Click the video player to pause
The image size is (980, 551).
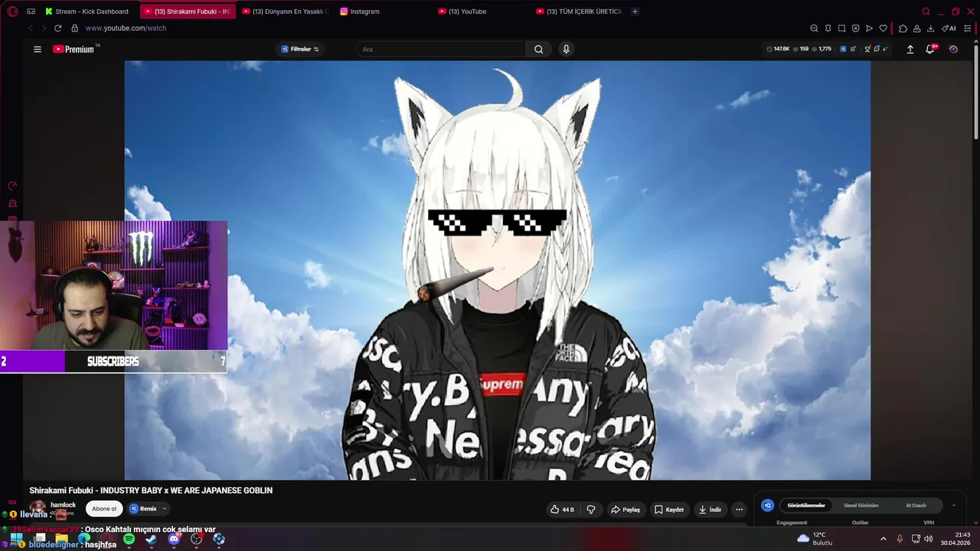click(498, 270)
